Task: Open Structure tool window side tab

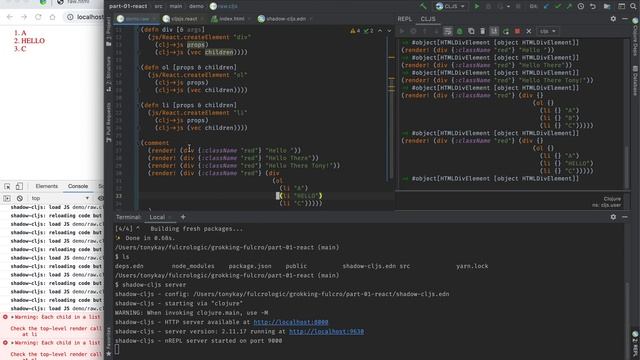Action: (108, 75)
